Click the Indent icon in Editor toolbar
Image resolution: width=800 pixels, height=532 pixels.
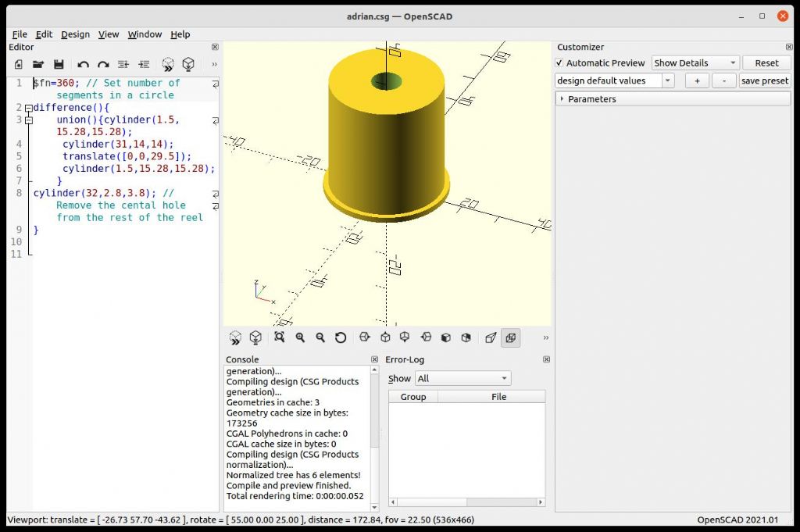[x=144, y=64]
